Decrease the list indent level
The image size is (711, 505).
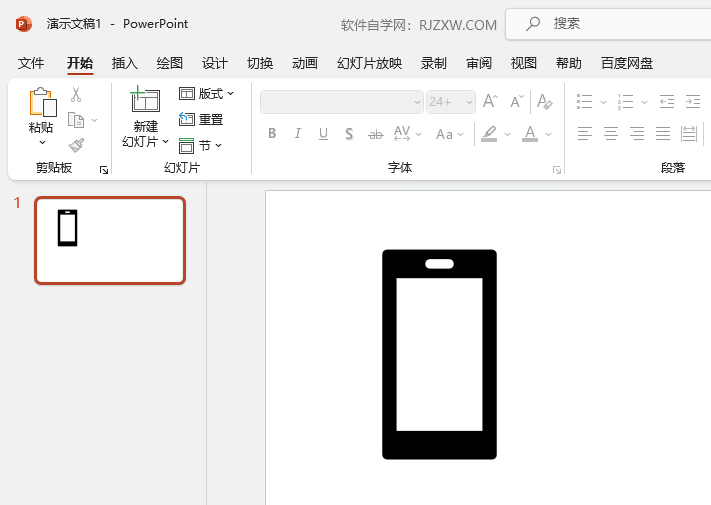coord(667,102)
